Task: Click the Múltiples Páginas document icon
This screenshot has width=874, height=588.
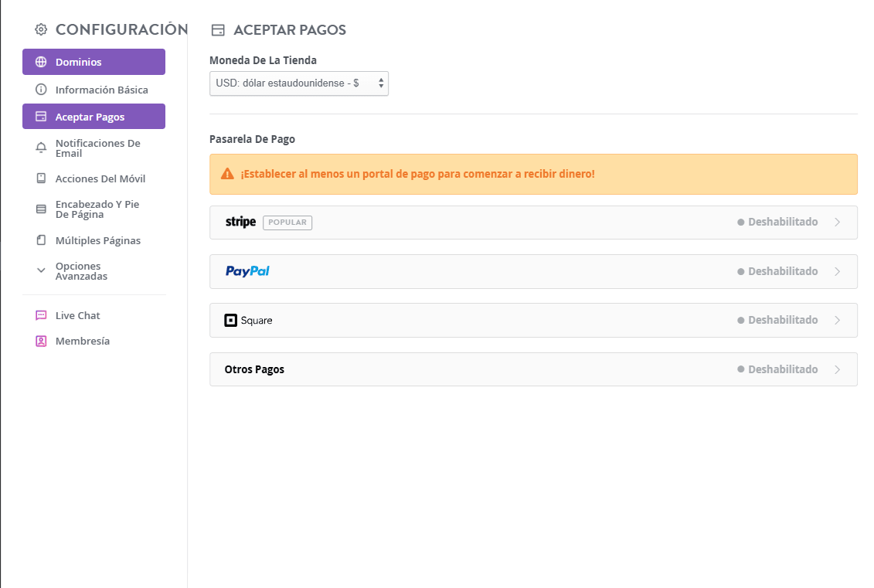Action: coord(42,240)
